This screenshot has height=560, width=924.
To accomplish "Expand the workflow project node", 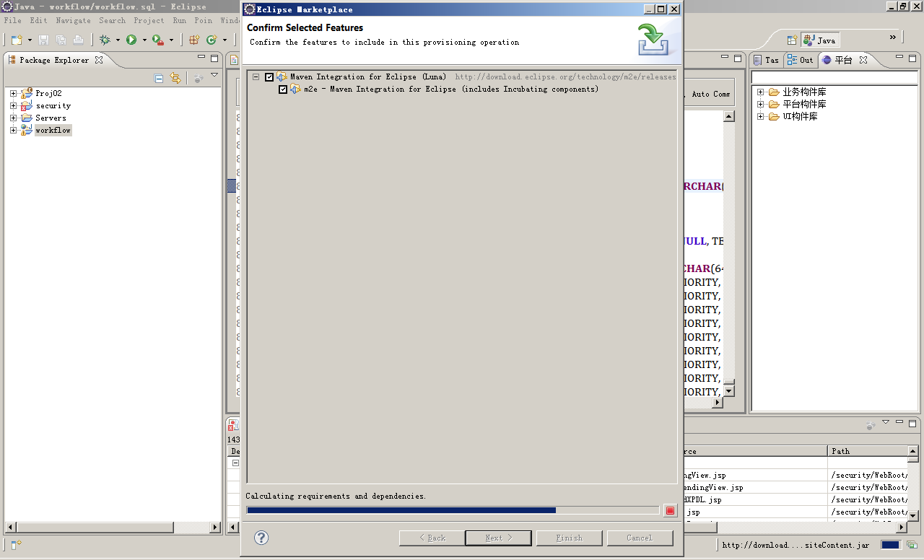I will (x=13, y=130).
